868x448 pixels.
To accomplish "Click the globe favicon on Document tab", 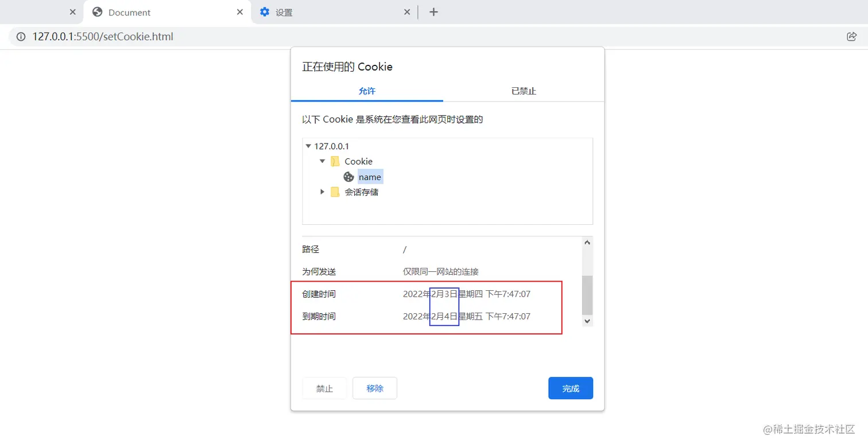I will pos(96,11).
